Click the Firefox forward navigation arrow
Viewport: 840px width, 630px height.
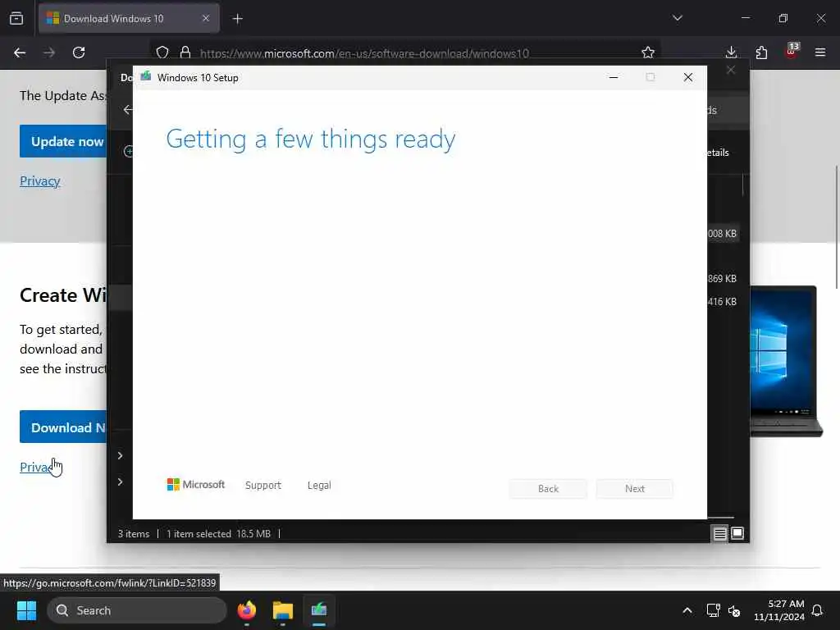pyautogui.click(x=49, y=52)
